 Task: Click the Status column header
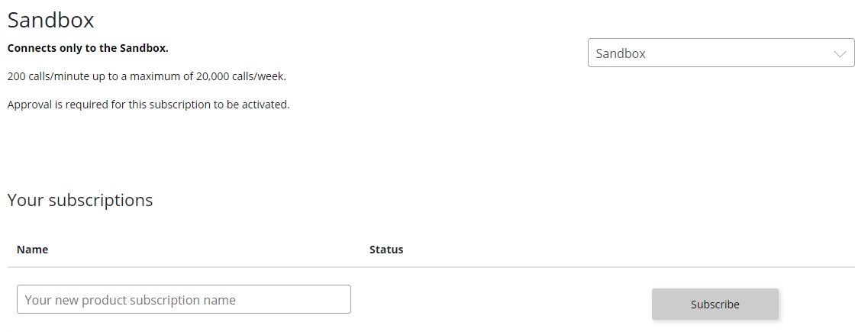tap(386, 250)
